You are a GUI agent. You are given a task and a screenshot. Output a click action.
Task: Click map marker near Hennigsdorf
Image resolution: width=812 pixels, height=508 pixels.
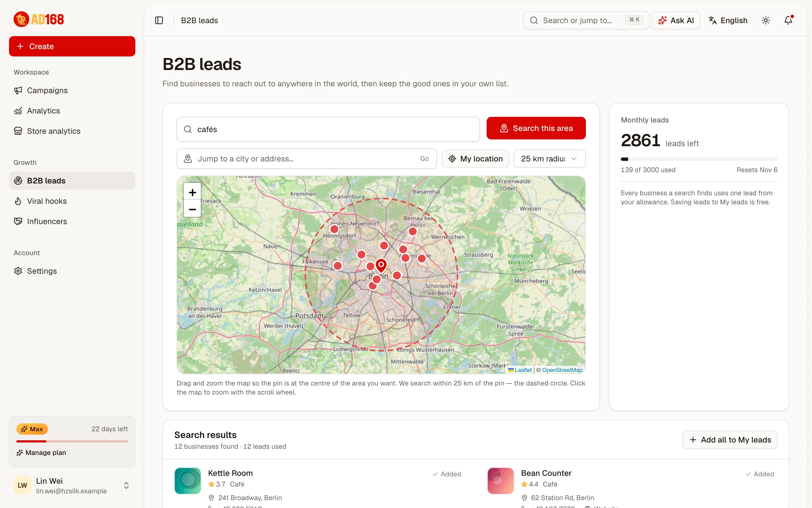[334, 229]
